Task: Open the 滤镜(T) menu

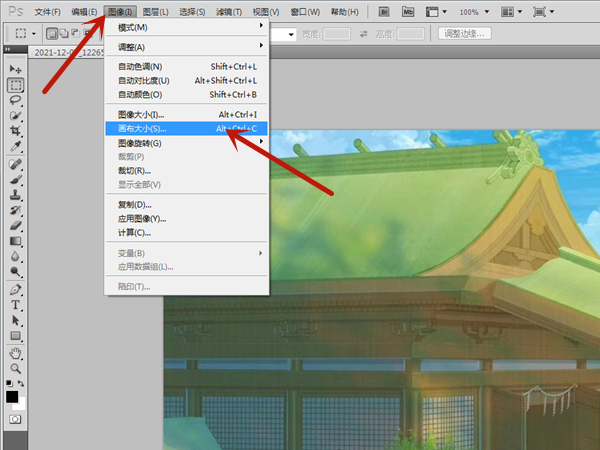Action: (x=229, y=12)
